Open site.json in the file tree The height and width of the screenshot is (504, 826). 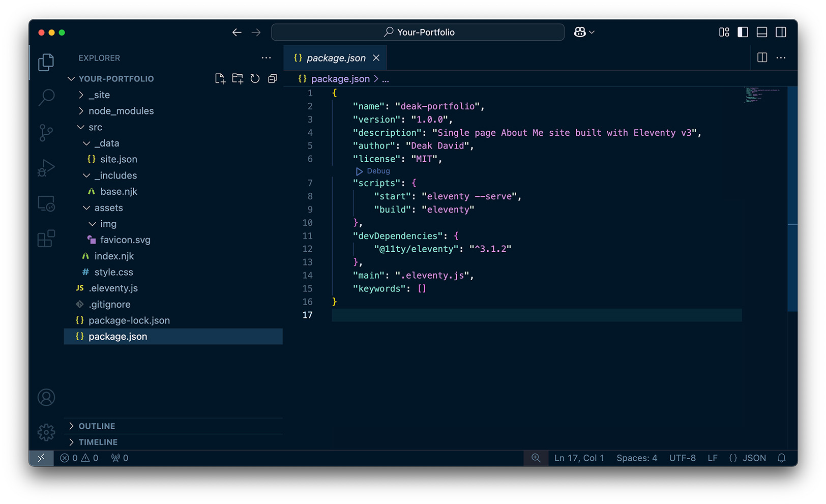coord(173,159)
